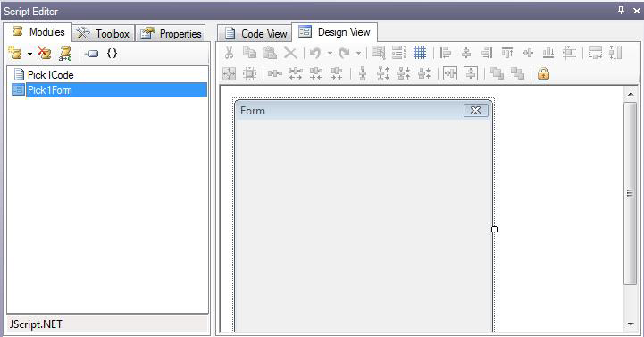Image resolution: width=644 pixels, height=337 pixels.
Task: Click the vertical scrollbar thumb
Action: 630,193
